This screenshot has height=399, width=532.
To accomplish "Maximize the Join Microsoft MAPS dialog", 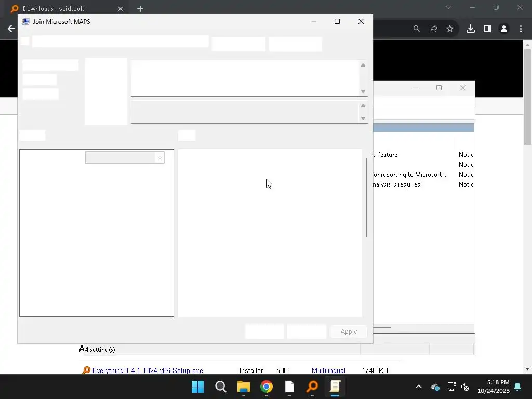I will [x=337, y=21].
